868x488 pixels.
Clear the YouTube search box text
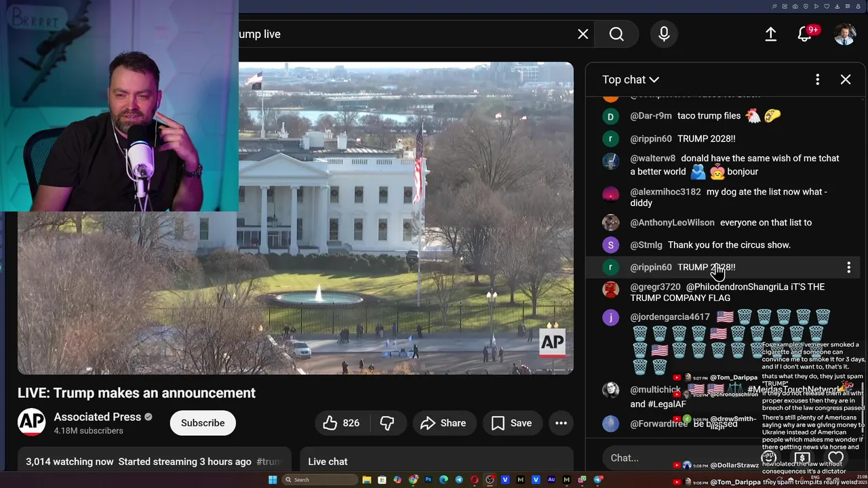coord(583,34)
